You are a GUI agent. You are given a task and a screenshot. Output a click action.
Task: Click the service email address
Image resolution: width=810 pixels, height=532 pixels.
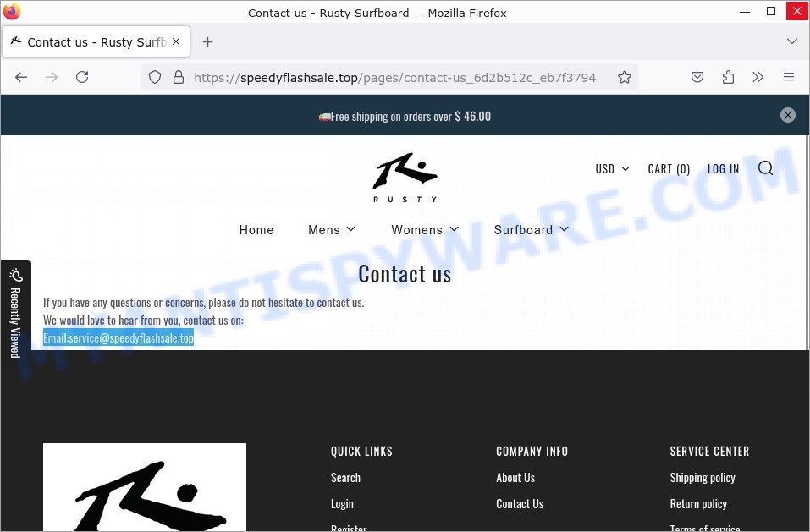point(131,338)
